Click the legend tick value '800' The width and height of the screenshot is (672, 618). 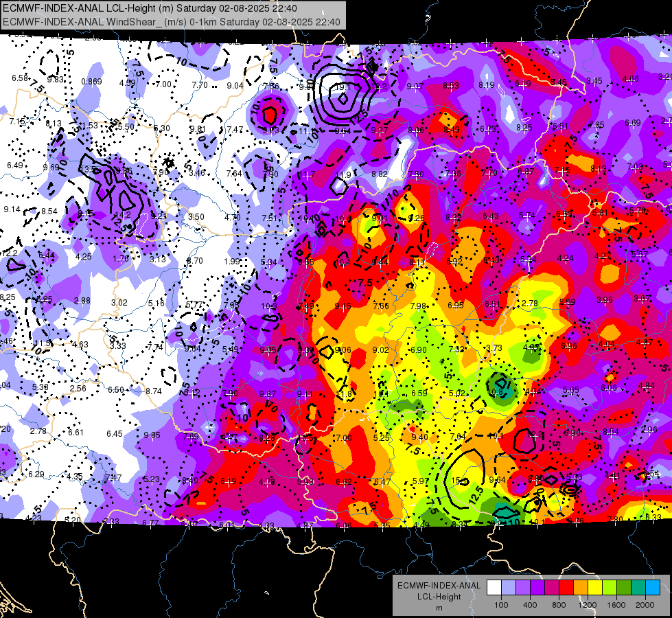559,605
